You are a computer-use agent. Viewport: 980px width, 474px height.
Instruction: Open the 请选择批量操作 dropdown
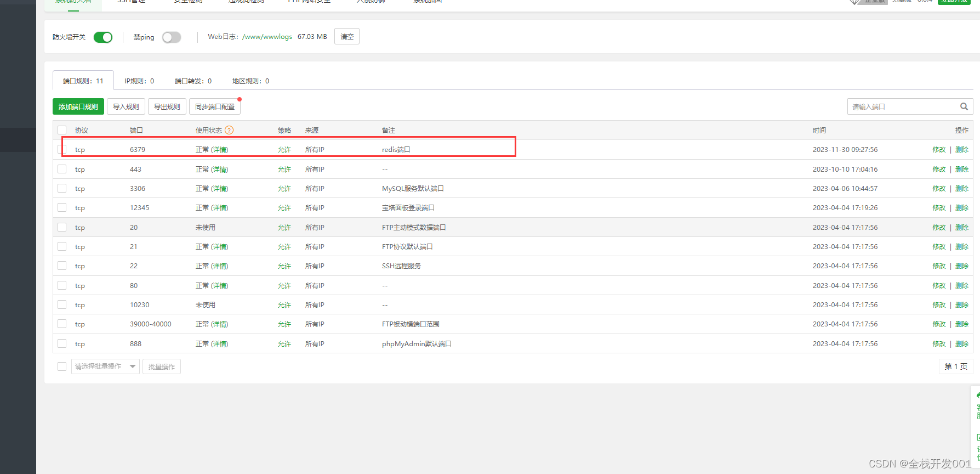(x=105, y=366)
